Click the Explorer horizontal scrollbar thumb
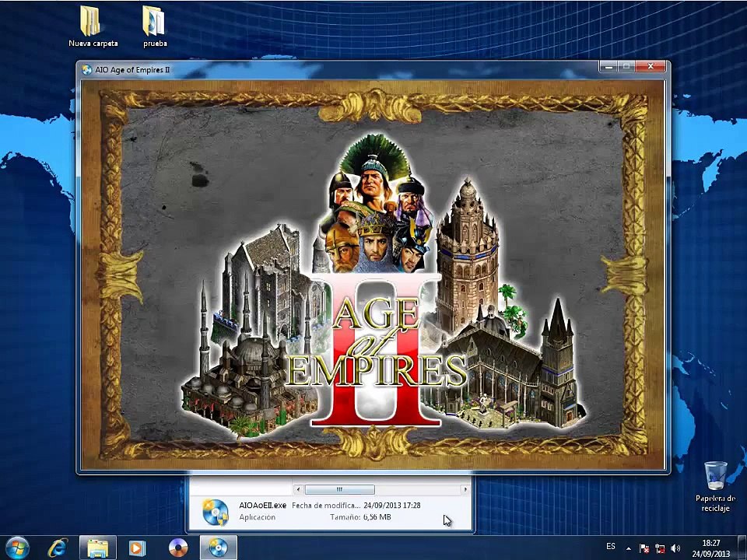 pyautogui.click(x=340, y=489)
